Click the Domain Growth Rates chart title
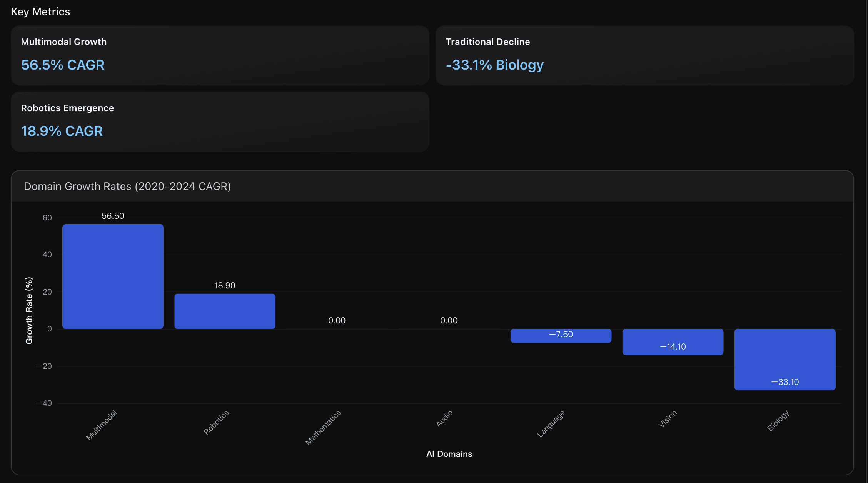The height and width of the screenshot is (483, 868). pos(127,186)
